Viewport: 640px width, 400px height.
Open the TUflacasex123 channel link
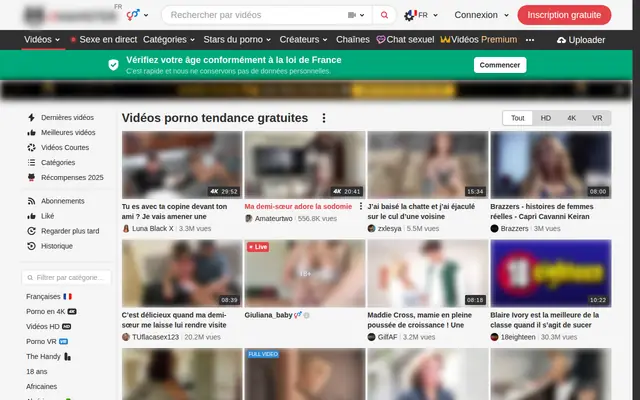pyautogui.click(x=156, y=337)
